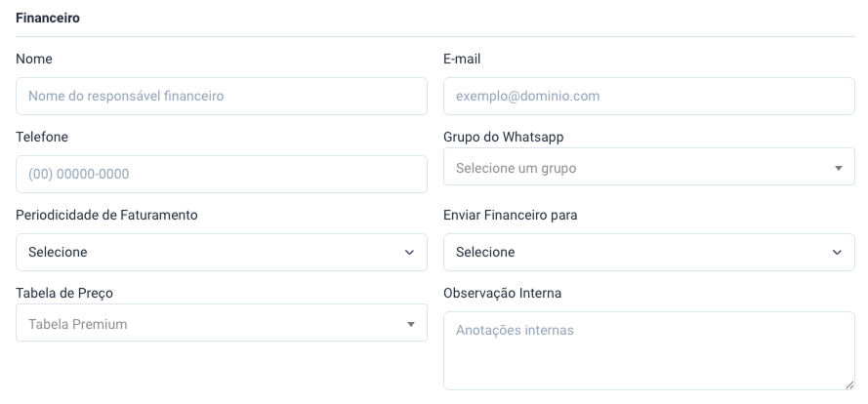Click the Telefone field label
This screenshot has width=868, height=404.
point(42,137)
